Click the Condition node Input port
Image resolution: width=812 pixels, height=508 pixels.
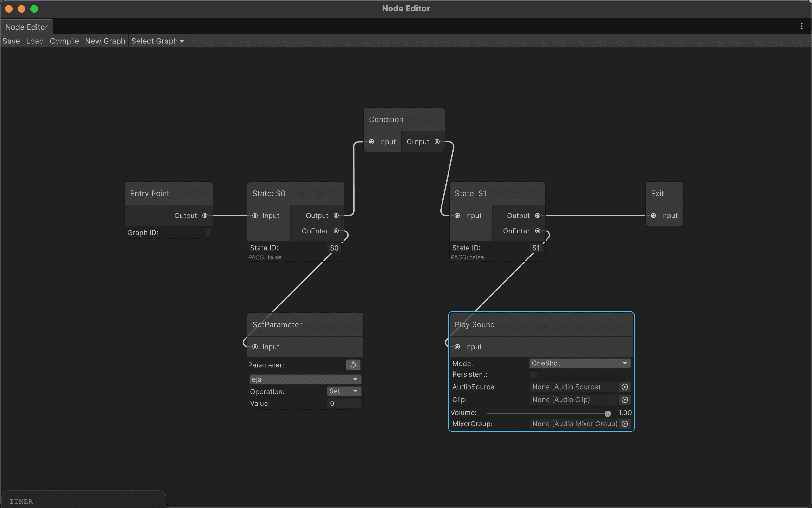[371, 142]
